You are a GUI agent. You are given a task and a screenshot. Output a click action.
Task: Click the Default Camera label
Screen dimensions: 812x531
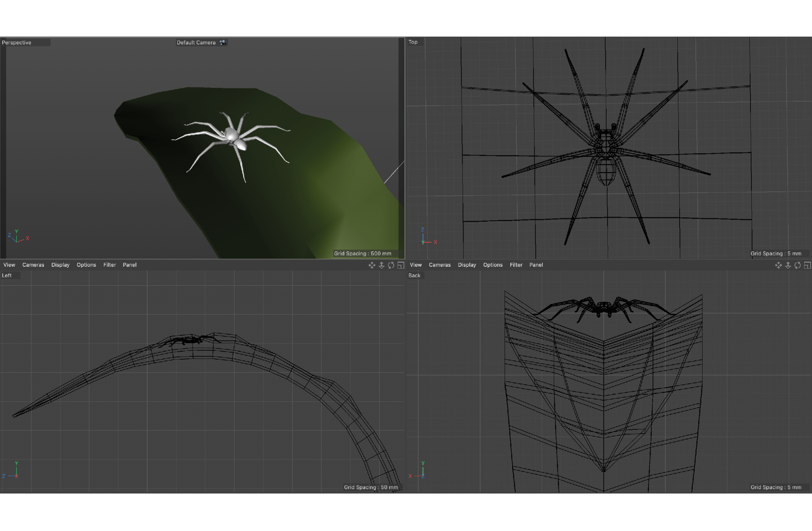coord(196,42)
